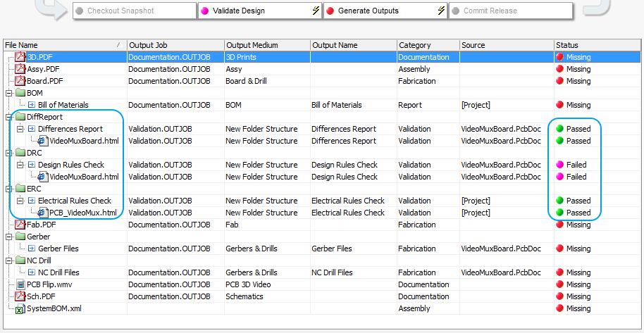Screen dimensions: 644x333
Task: Click the 3D.PDF file icon
Action: [20, 57]
